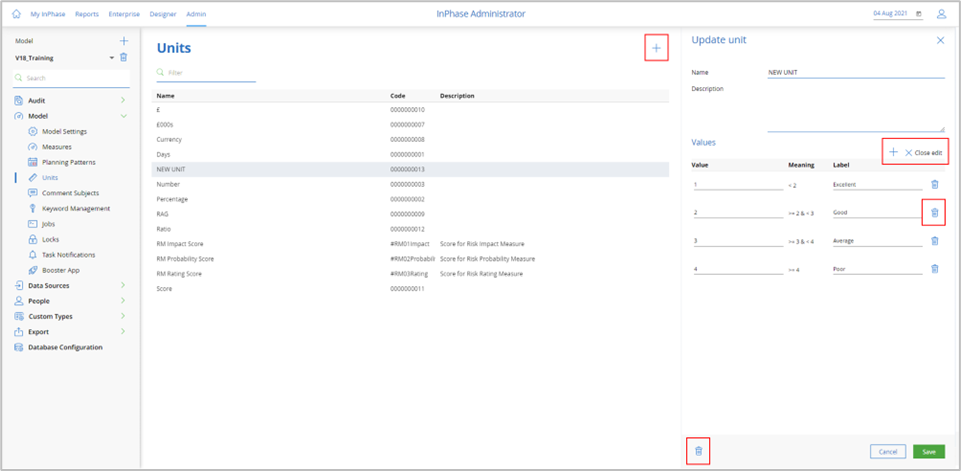
Task: Open Jobs in sidebar
Action: click(48, 224)
